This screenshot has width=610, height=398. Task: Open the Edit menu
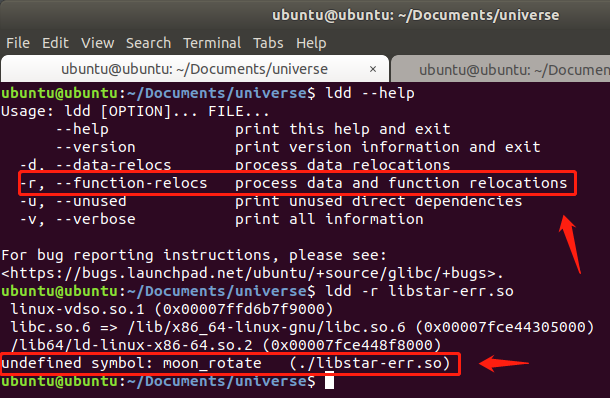55,43
